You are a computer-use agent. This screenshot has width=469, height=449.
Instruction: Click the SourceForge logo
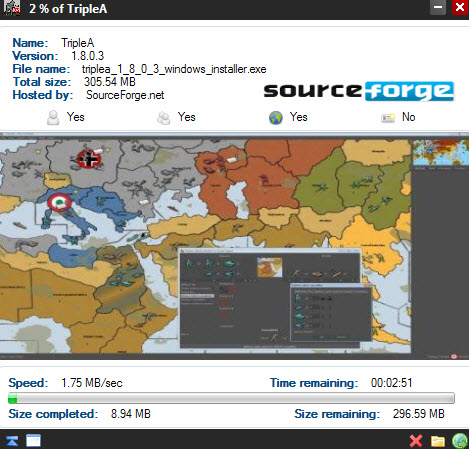(x=359, y=91)
